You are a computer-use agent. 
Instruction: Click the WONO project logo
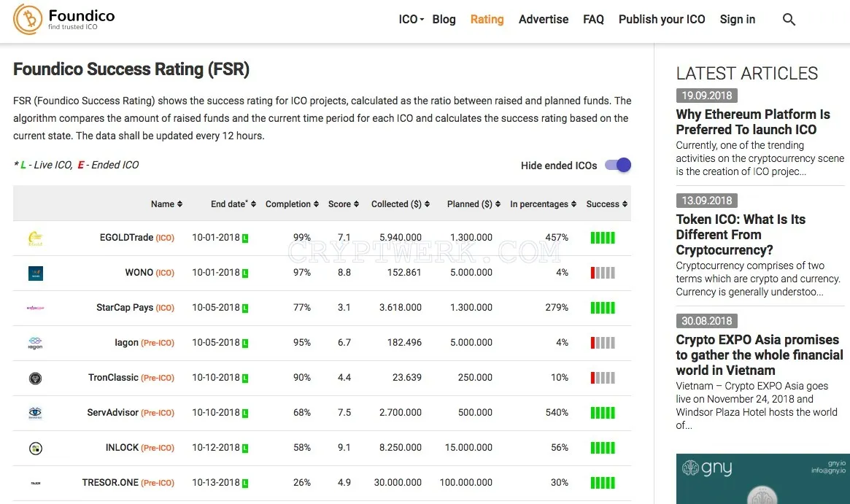pos(35,273)
